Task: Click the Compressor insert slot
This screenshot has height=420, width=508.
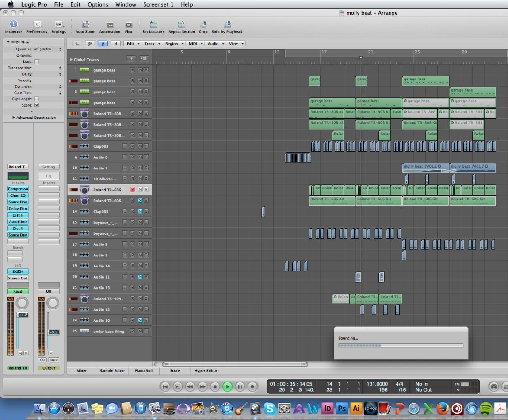Action: point(18,189)
